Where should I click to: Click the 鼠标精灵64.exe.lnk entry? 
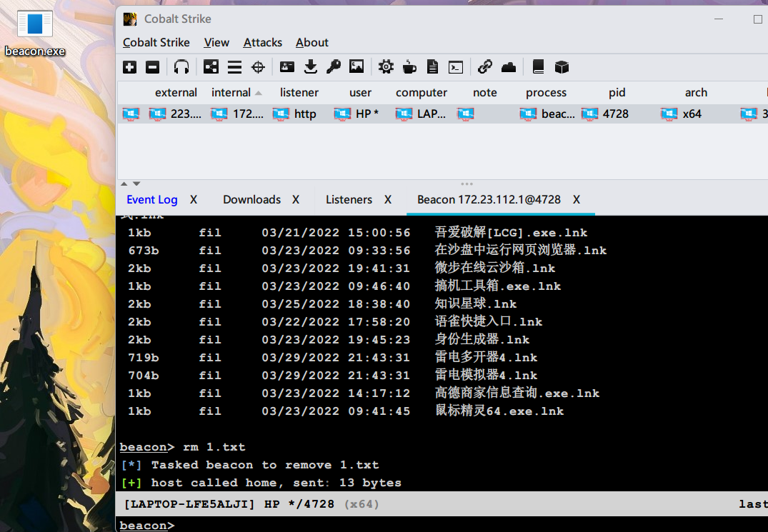click(x=499, y=411)
